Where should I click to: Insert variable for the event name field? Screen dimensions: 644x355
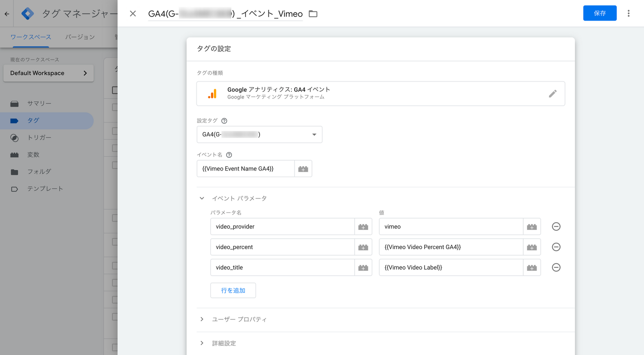[x=303, y=169]
